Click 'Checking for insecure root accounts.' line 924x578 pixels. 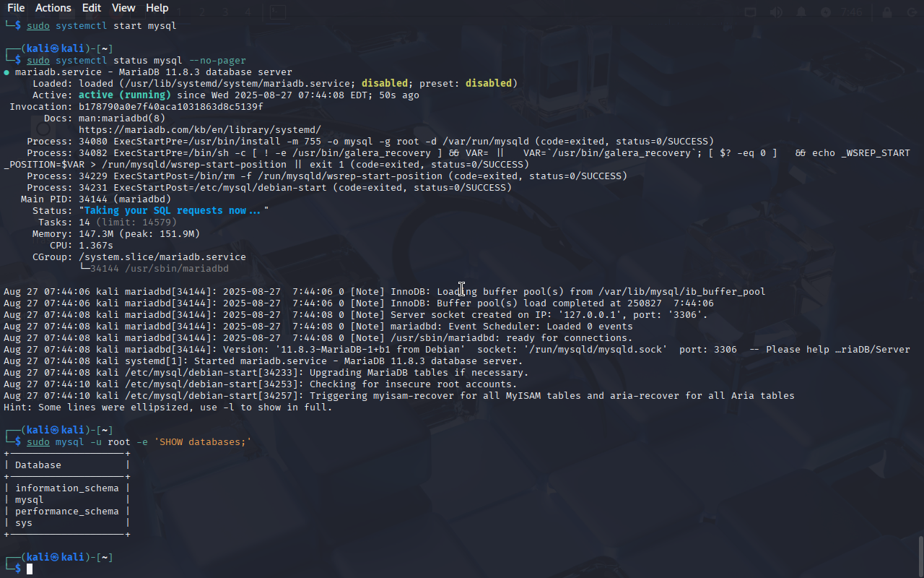coord(261,384)
